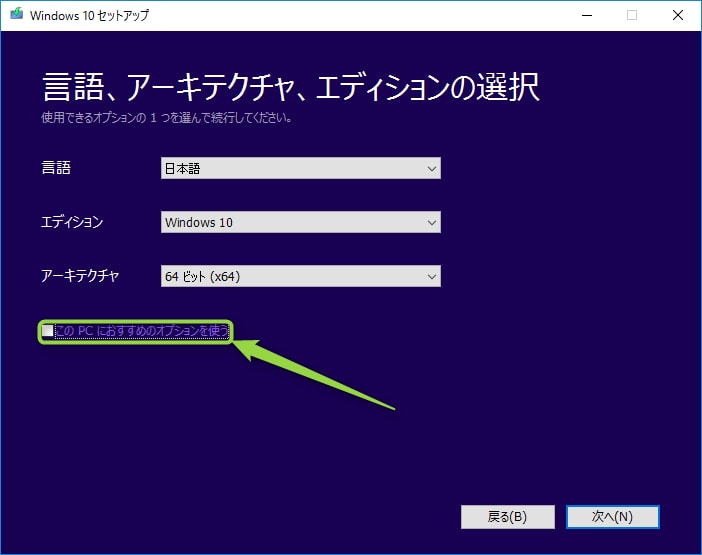Click the chevron arrow of the Windows 10 combo box
The width and height of the screenshot is (702, 555).
(x=431, y=222)
